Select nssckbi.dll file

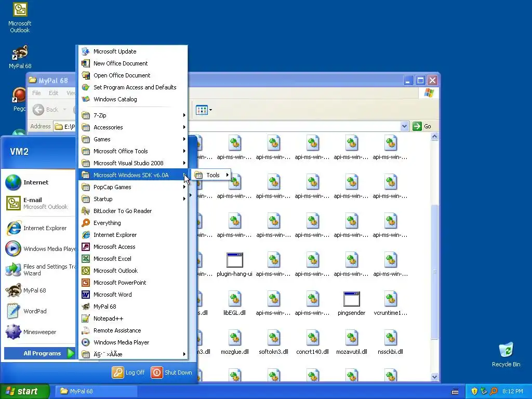click(x=391, y=343)
